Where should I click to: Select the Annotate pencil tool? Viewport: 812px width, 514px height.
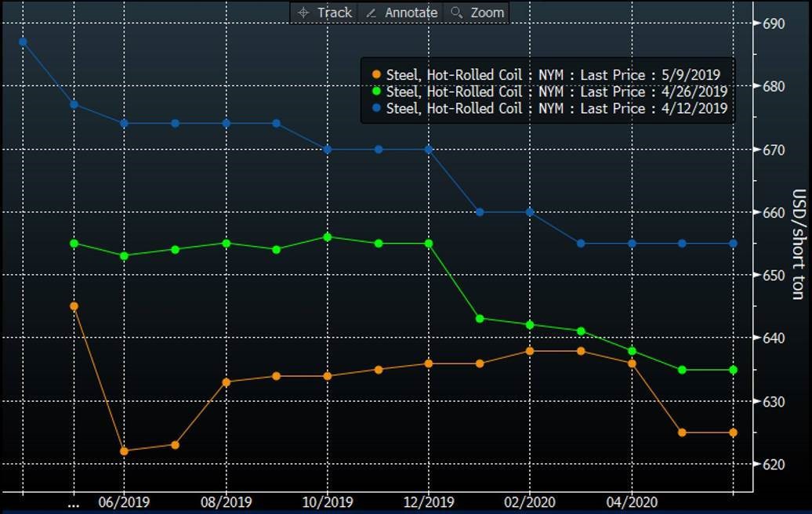tap(401, 13)
